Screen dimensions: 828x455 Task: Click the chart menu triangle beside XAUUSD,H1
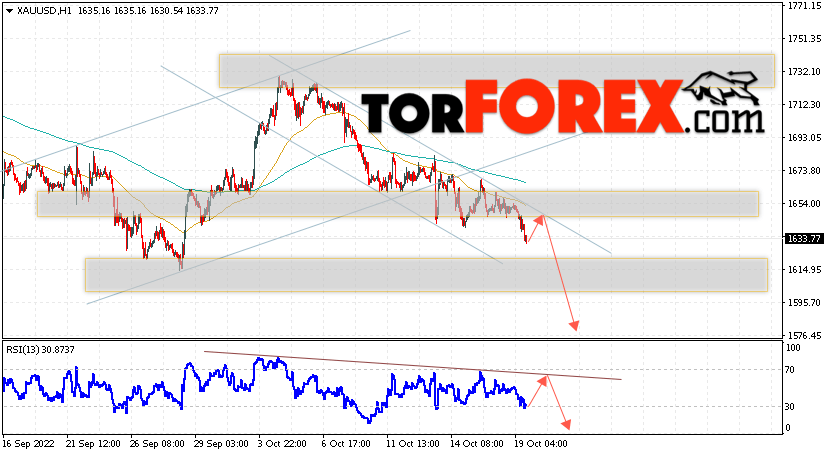coord(9,11)
